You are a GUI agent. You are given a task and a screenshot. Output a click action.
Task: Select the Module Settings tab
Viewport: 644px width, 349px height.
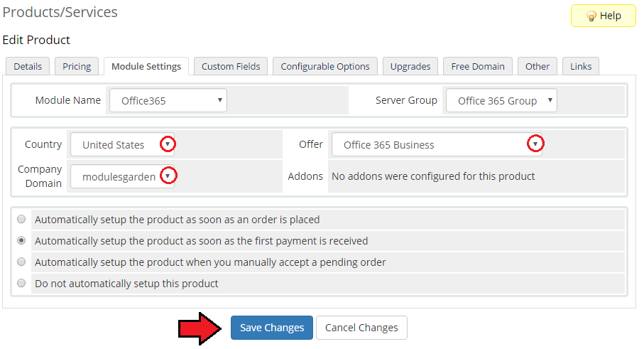(146, 66)
